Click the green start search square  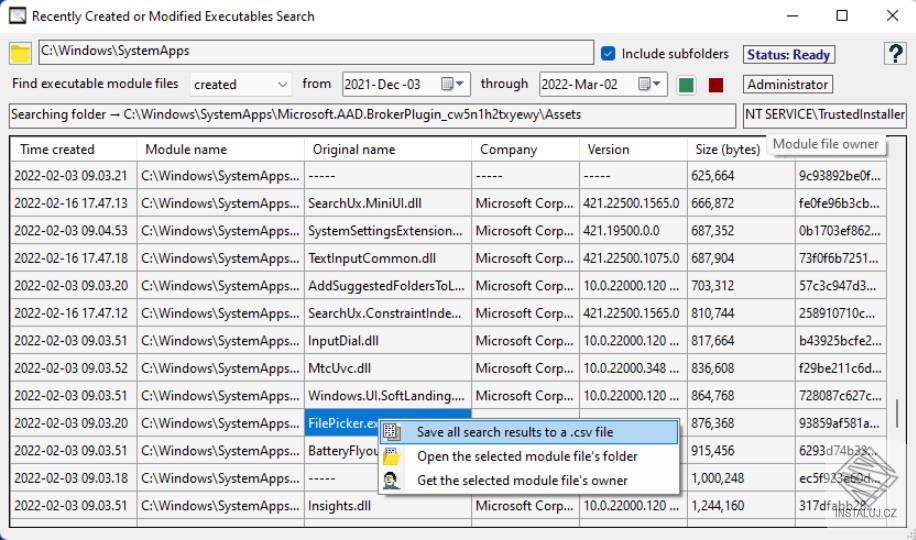(686, 85)
